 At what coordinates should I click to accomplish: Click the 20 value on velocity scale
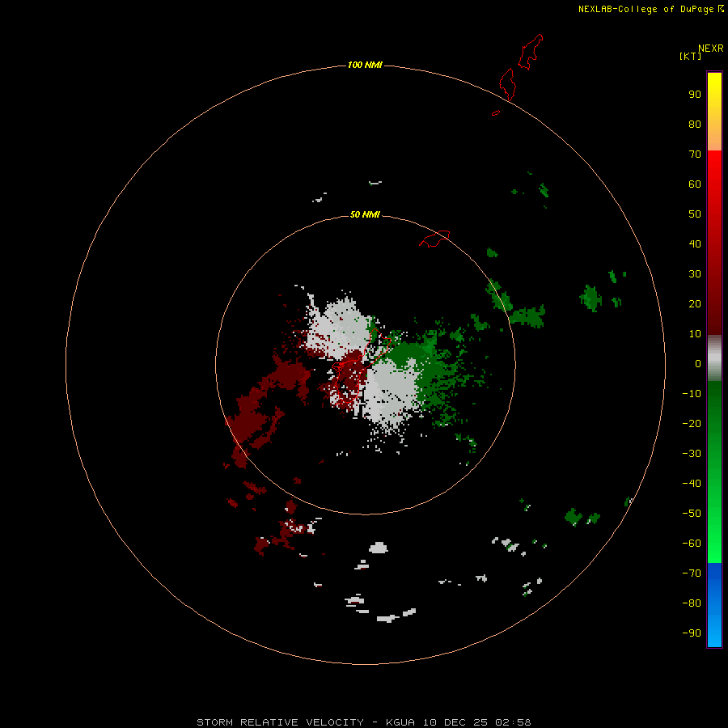click(695, 303)
